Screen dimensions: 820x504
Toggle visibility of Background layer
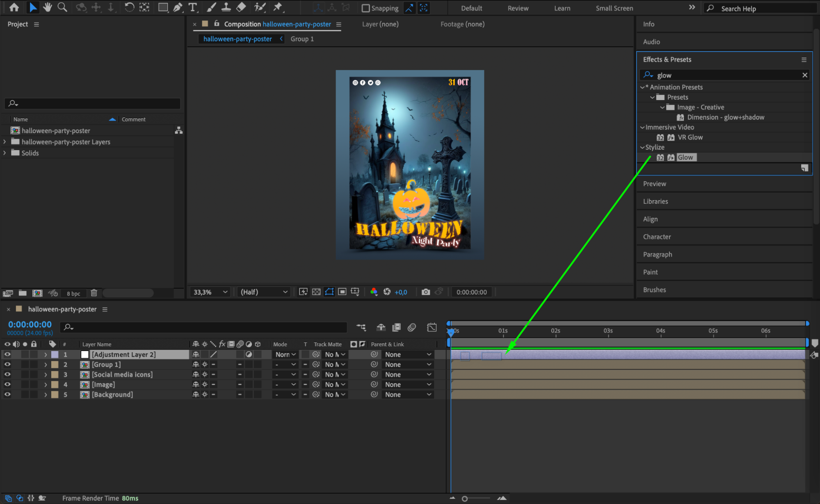pos(7,395)
